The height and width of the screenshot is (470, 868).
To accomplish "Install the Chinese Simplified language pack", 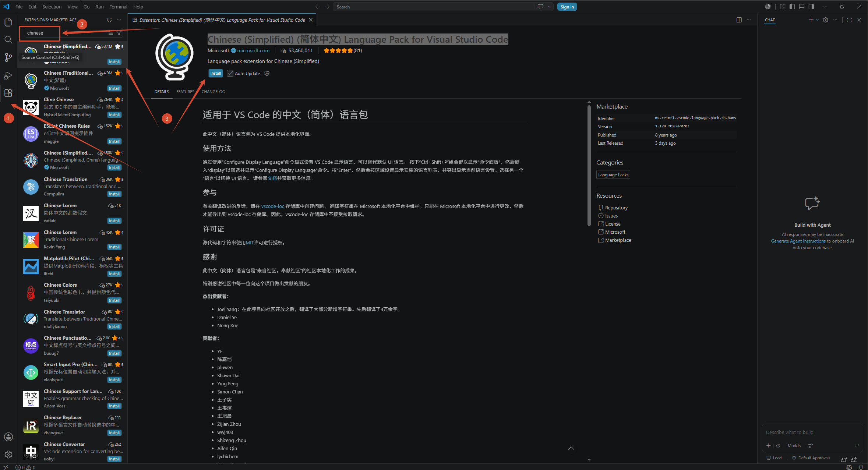I will click(x=215, y=73).
